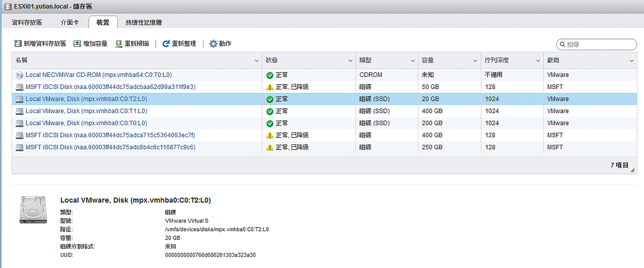The image size is (644, 268).
Task: Click the 搜尋 search input field
Action: pyautogui.click(x=596, y=44)
